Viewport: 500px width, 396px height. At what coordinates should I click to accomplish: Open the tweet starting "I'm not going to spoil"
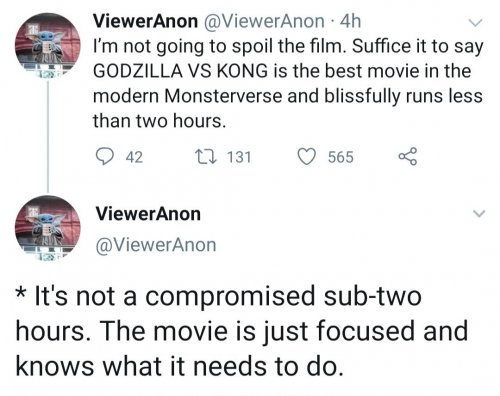288,83
